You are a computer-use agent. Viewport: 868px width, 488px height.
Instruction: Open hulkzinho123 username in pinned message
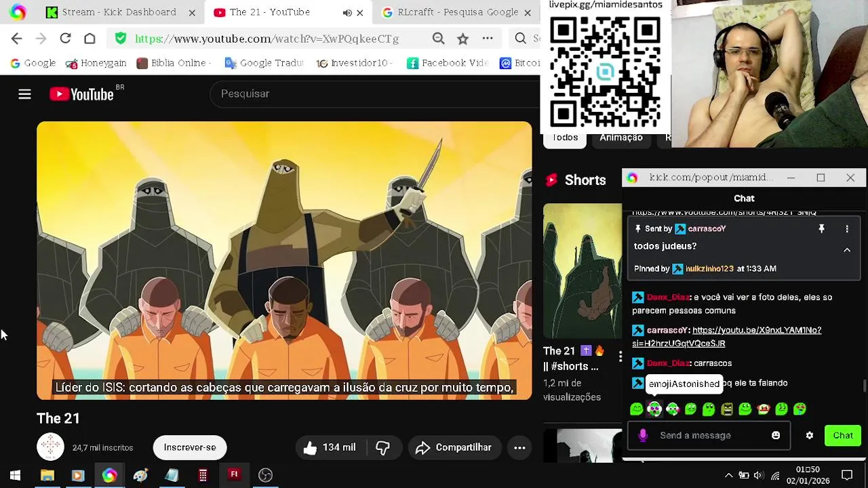pyautogui.click(x=709, y=269)
